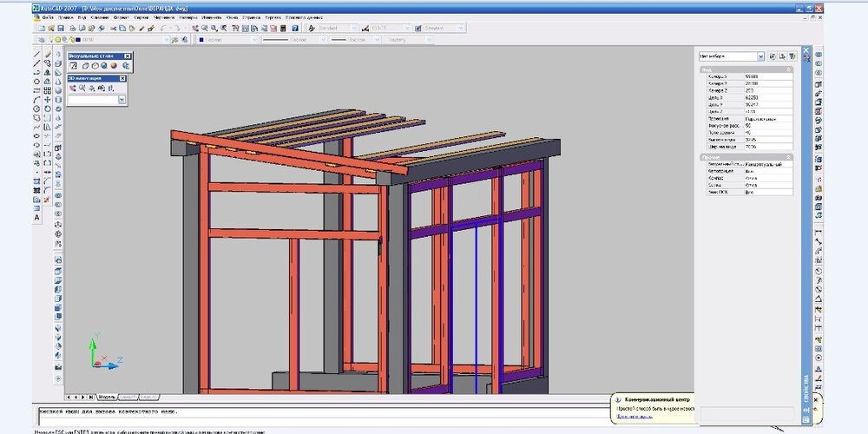The height and width of the screenshot is (434, 868).
Task: Click the Text tool 'A' in the Draw toolbar
Action: click(36, 217)
